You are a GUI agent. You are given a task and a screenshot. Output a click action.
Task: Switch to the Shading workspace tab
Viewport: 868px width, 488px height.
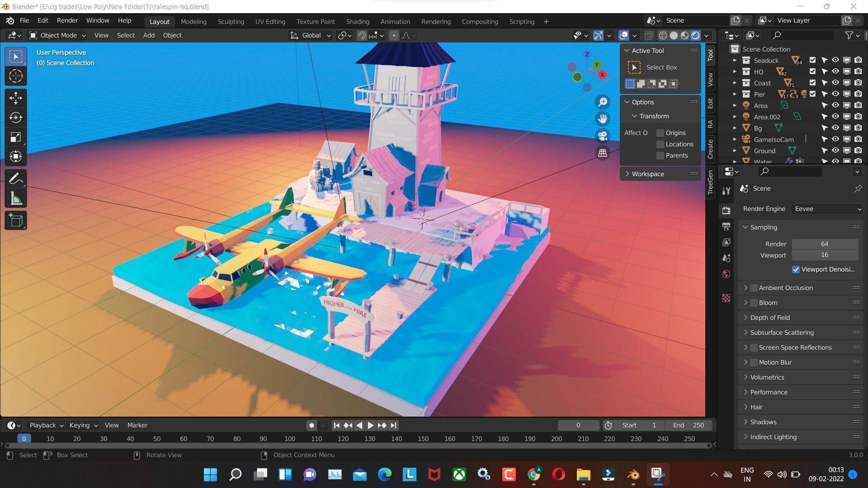coord(358,22)
